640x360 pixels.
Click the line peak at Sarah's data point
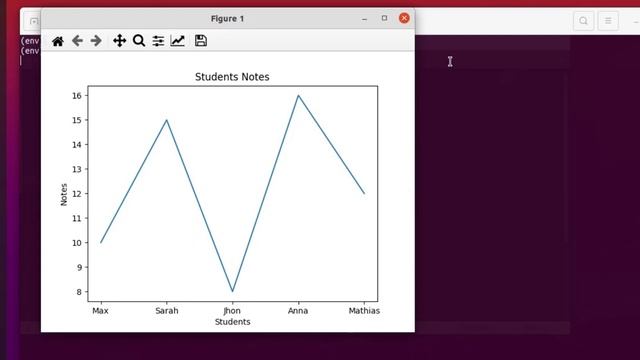point(167,120)
